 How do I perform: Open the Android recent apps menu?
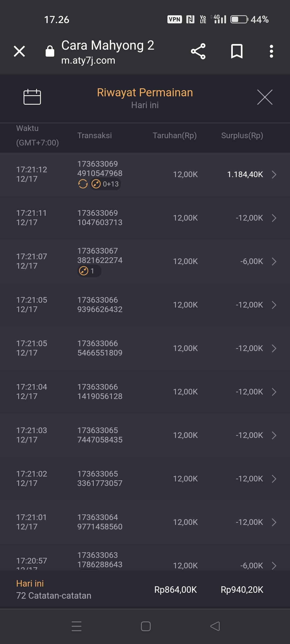(x=77, y=626)
